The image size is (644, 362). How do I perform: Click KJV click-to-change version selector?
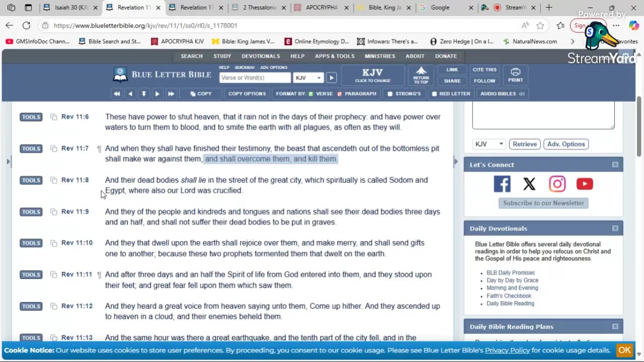(x=372, y=75)
